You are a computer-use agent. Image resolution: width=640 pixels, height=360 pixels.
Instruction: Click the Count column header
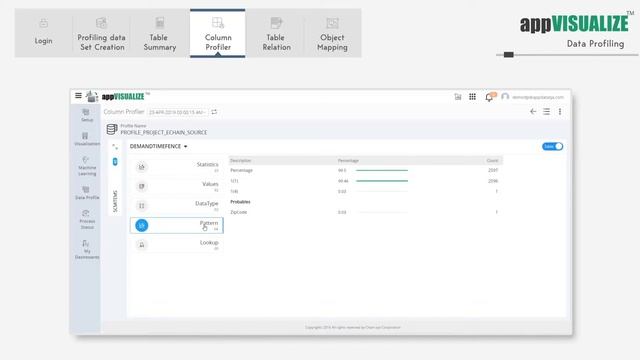[492, 160]
